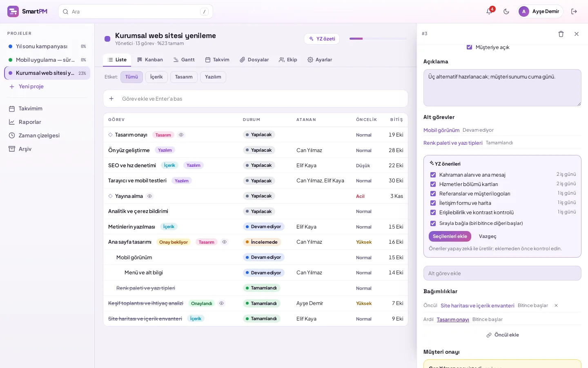Click the logout icon in the header

pyautogui.click(x=574, y=11)
